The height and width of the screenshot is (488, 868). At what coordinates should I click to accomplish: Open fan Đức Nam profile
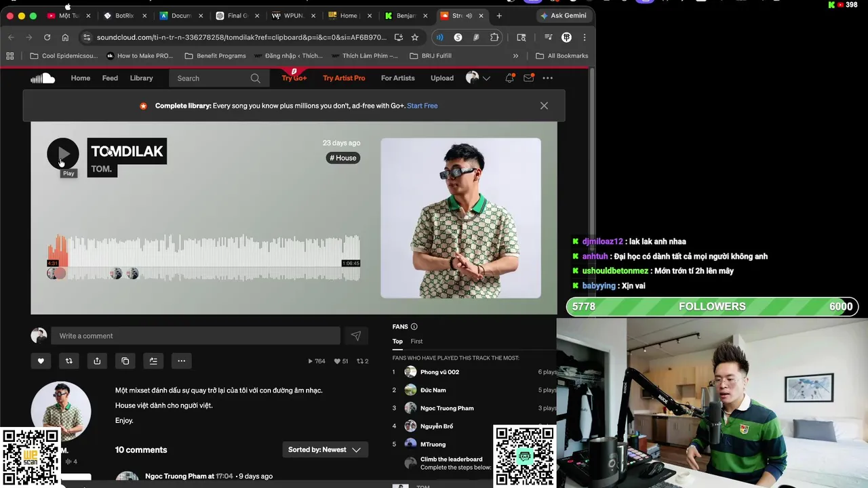(433, 390)
